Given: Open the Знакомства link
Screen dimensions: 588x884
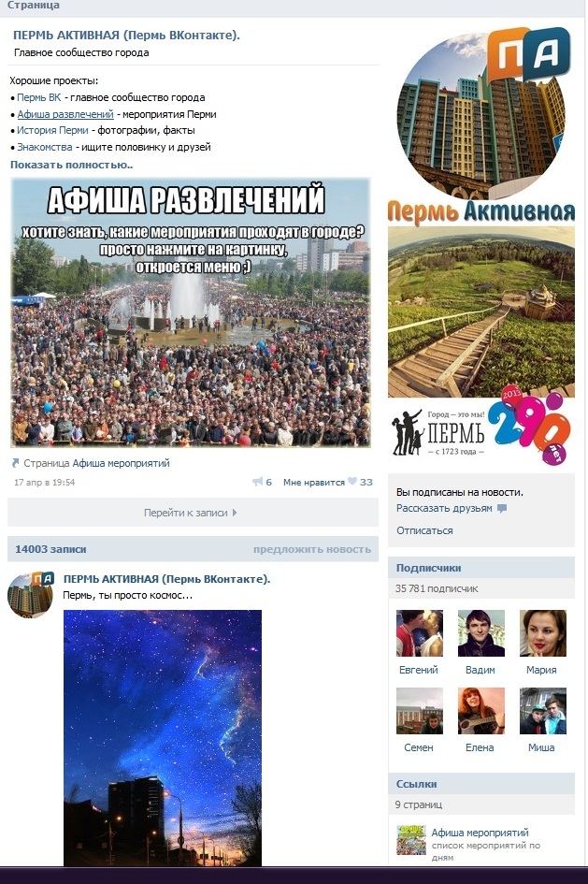Looking at the screenshot, I should coord(45,147).
